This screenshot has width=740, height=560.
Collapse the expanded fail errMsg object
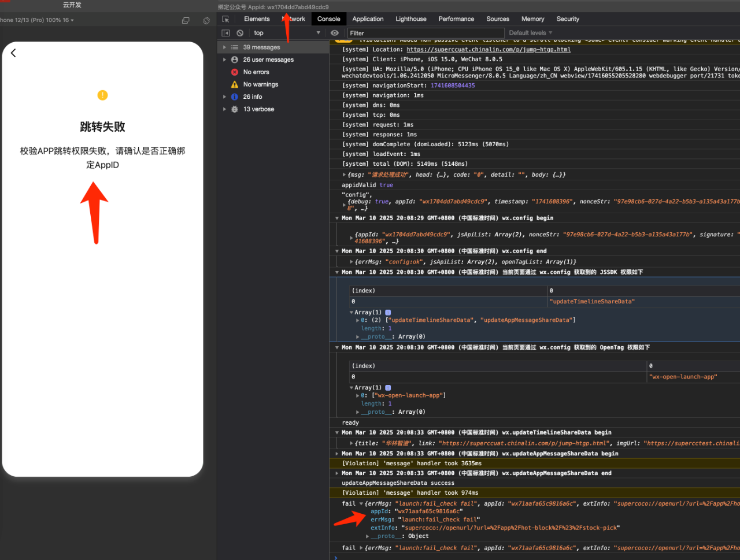pyautogui.click(x=361, y=504)
